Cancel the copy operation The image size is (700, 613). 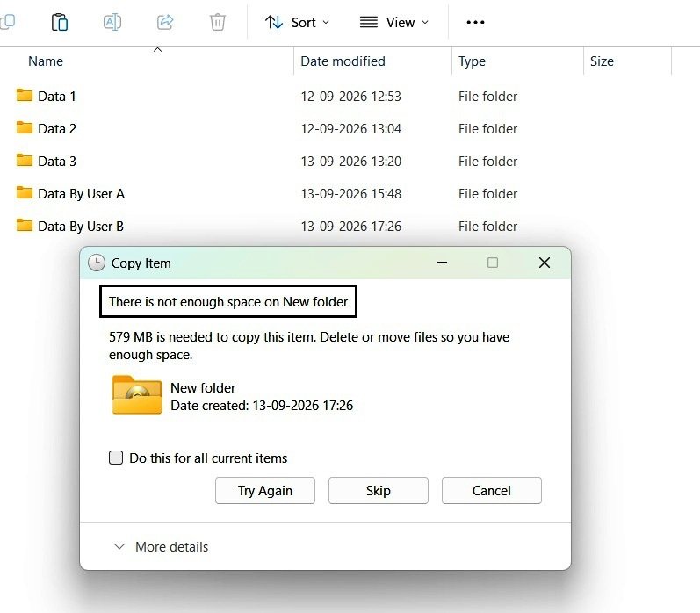(492, 491)
